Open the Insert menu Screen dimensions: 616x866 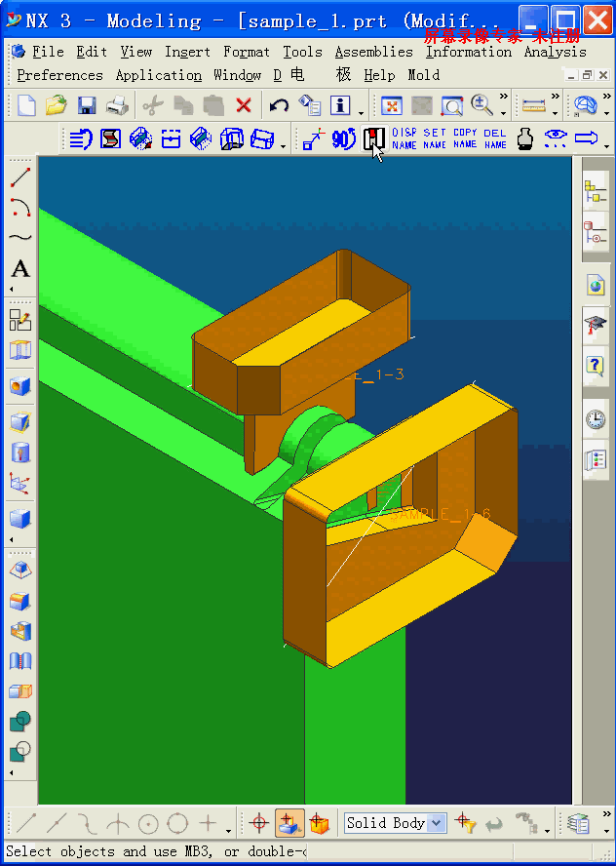pos(187,52)
